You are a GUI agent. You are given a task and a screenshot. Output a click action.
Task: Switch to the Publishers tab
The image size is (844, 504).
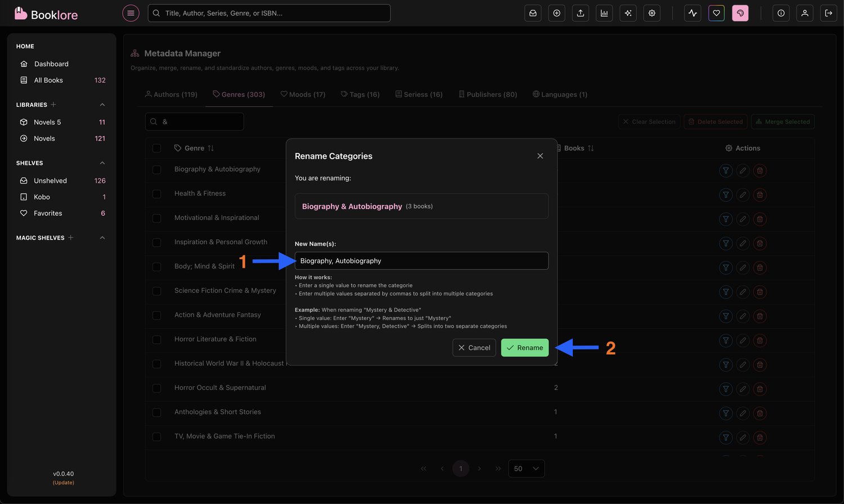pos(487,94)
